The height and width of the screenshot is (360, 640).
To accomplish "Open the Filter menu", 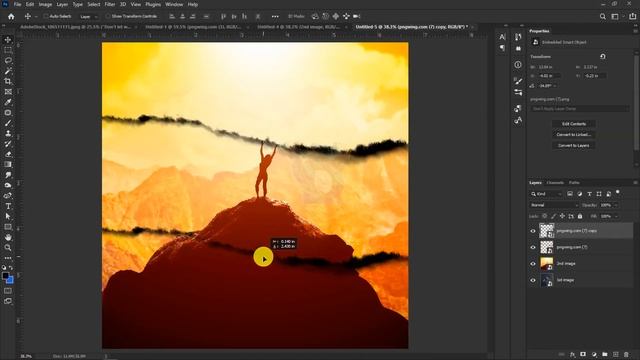I will coord(110,4).
